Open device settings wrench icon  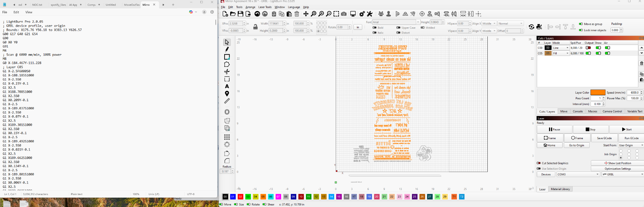pyautogui.click(x=370, y=14)
